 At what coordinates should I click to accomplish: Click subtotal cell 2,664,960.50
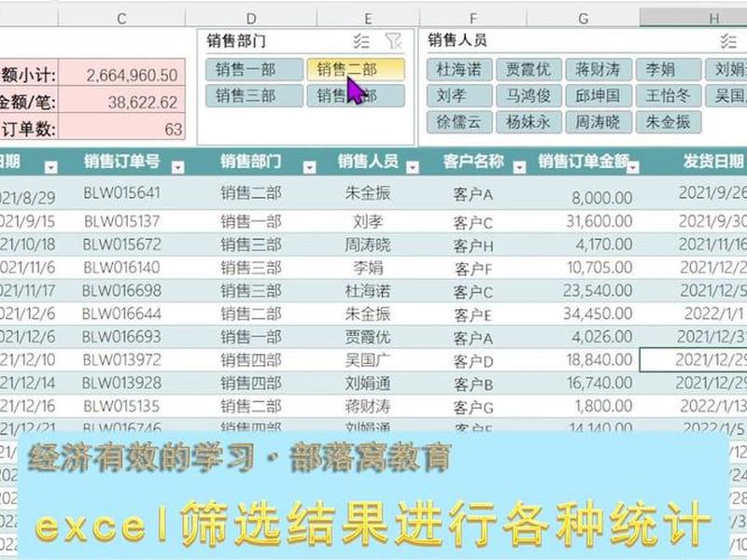pos(121,73)
